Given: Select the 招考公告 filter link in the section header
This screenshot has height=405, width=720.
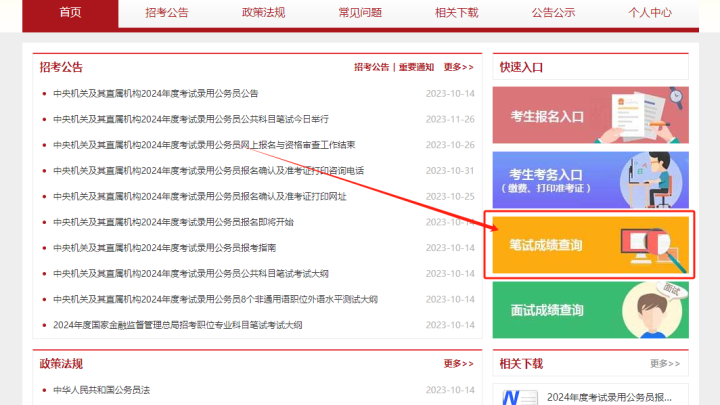Looking at the screenshot, I should [371, 67].
